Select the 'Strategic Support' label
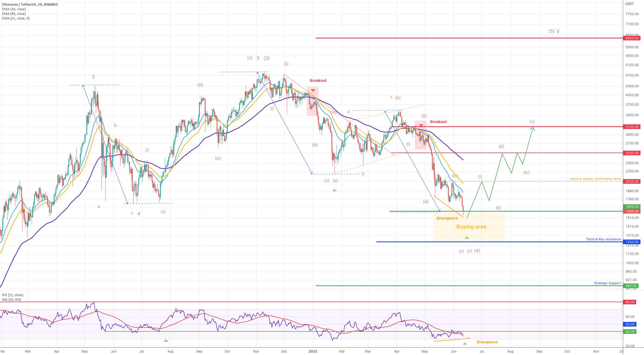This screenshot has width=644, height=355. (607, 283)
